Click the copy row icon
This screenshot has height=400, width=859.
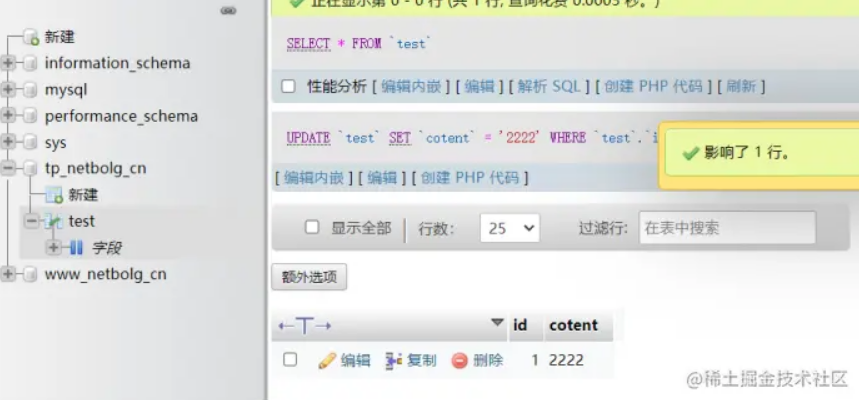[394, 360]
